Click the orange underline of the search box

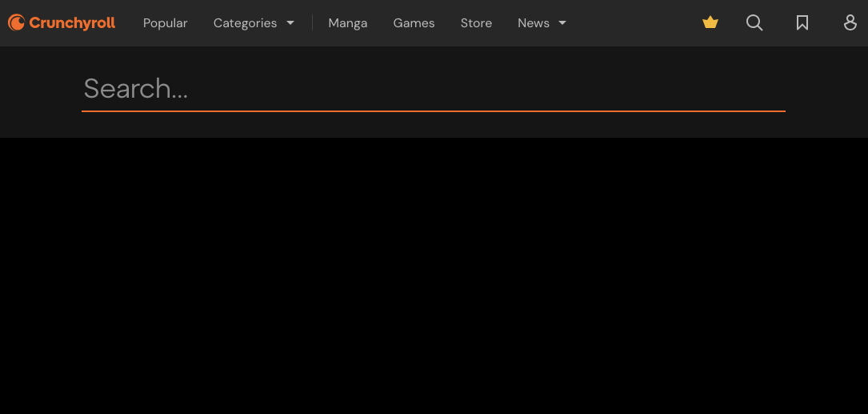432,111
